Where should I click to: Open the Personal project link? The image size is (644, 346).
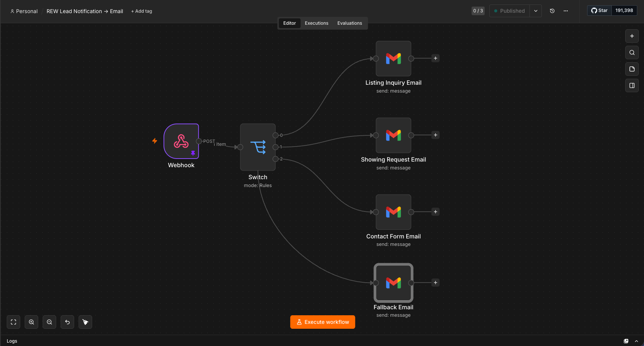point(24,11)
